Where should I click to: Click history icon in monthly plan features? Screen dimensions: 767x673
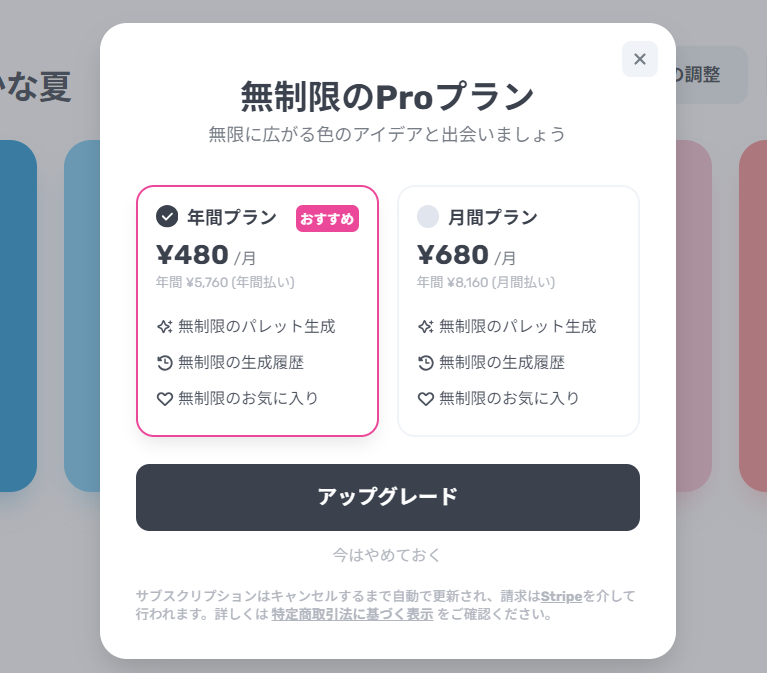[426, 362]
